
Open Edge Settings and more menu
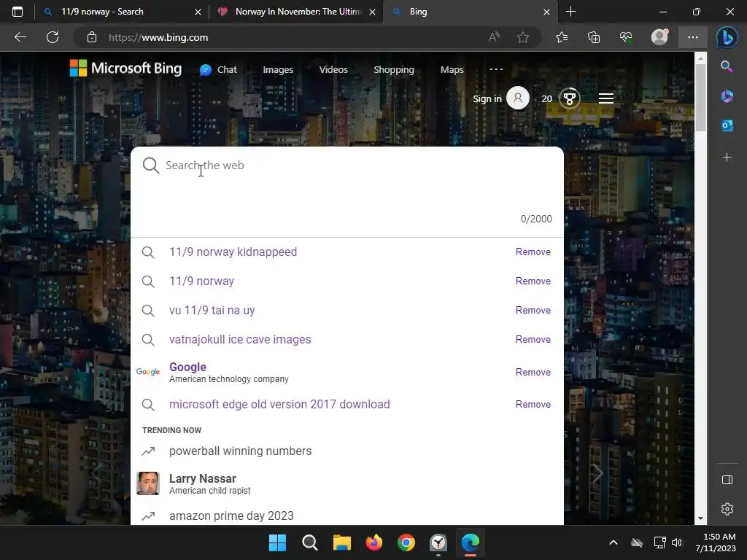point(693,37)
